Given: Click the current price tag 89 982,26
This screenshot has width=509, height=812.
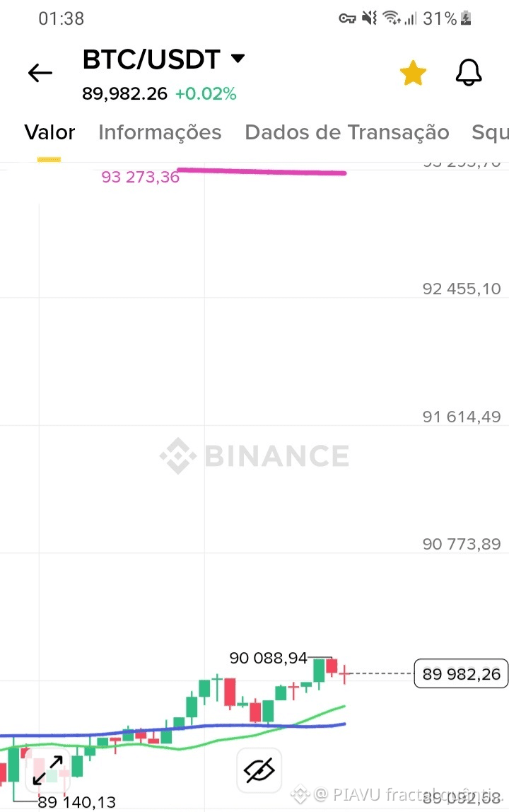Looking at the screenshot, I should click(461, 674).
